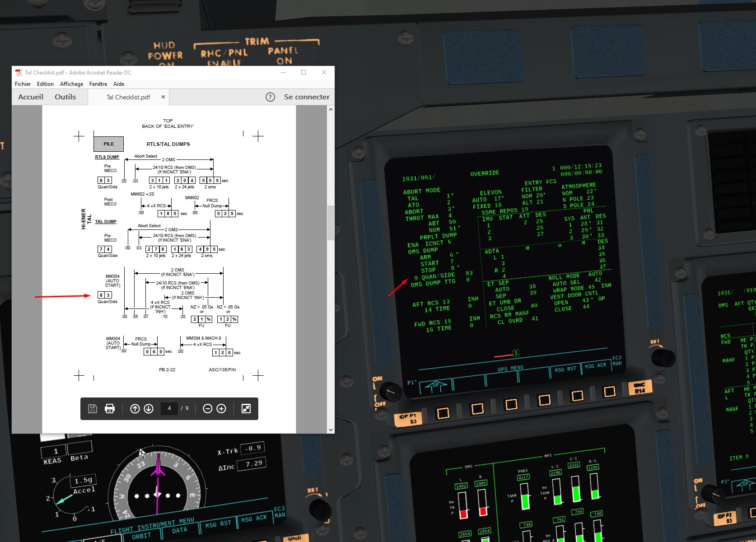The width and height of the screenshot is (756, 542).
Task: Click the page number field showing 4
Action: (169, 408)
